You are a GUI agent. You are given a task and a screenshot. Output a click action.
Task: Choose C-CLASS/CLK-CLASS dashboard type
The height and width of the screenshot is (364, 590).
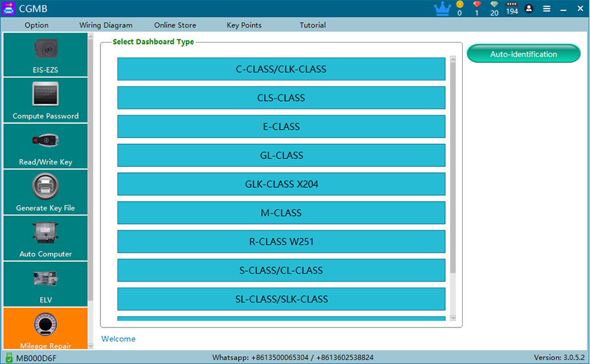click(281, 69)
